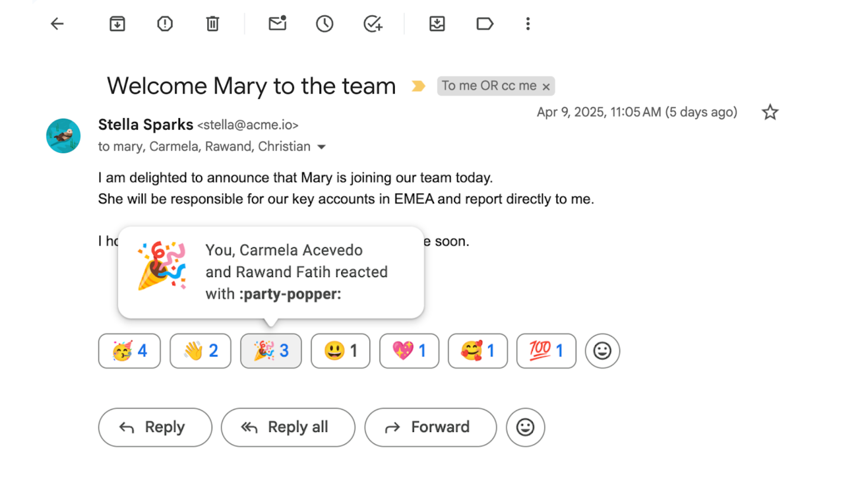Expand the recipients details dropdown
The height and width of the screenshot is (494, 868).
(322, 146)
